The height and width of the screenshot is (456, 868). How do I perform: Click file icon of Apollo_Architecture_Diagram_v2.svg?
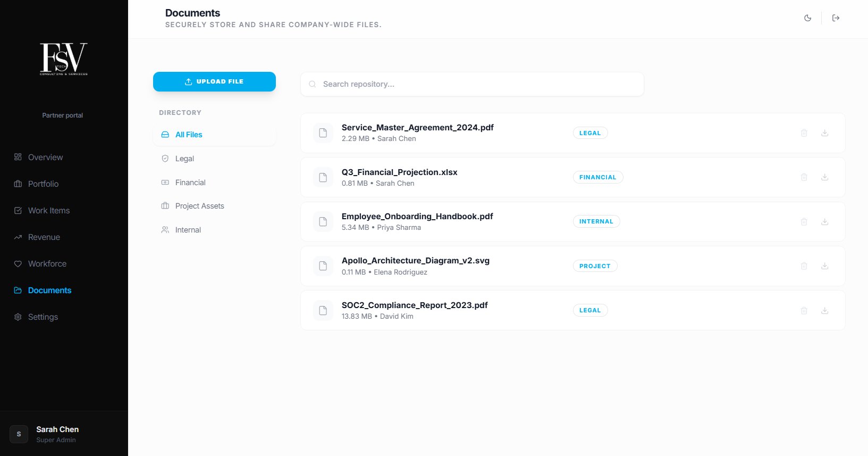[x=323, y=266]
